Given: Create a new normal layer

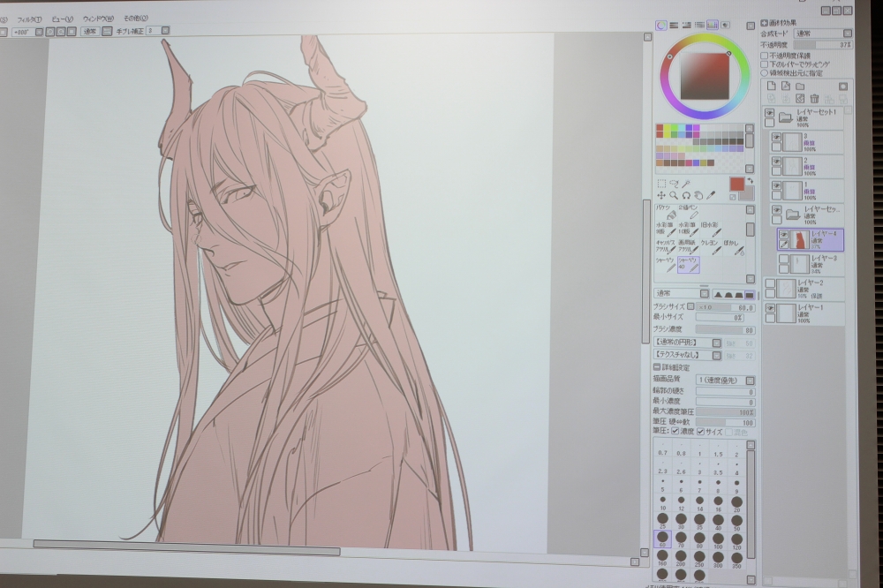Looking at the screenshot, I should 772,87.
